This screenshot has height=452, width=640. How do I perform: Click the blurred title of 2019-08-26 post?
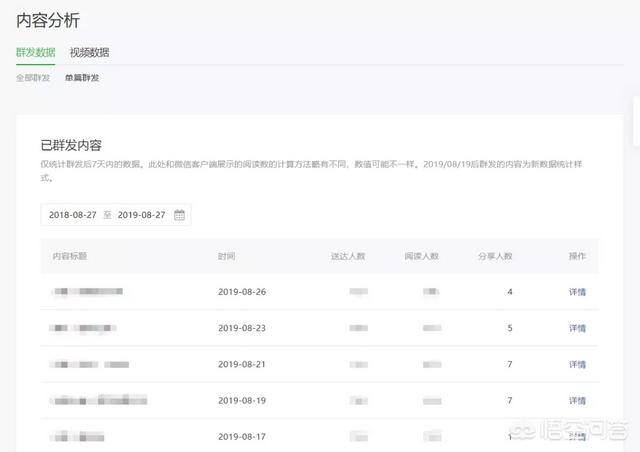88,292
